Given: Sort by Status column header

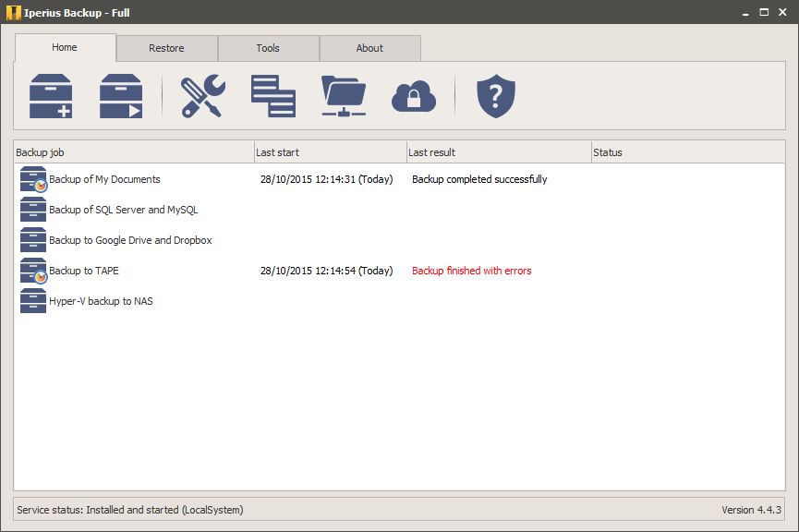Looking at the screenshot, I should coord(688,152).
